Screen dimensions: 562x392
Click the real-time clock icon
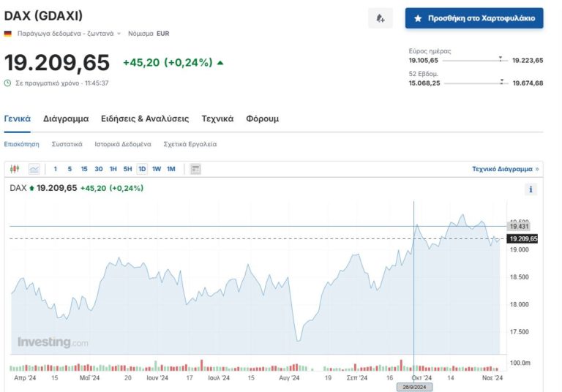point(8,83)
